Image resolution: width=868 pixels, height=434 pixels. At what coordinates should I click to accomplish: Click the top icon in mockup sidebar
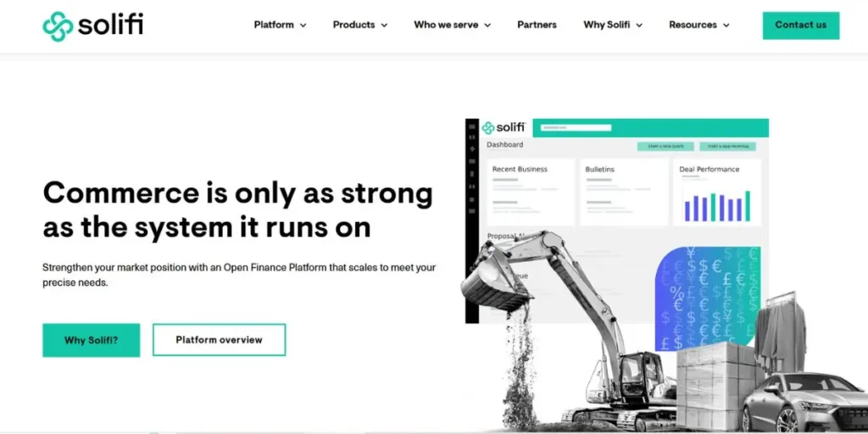(471, 127)
